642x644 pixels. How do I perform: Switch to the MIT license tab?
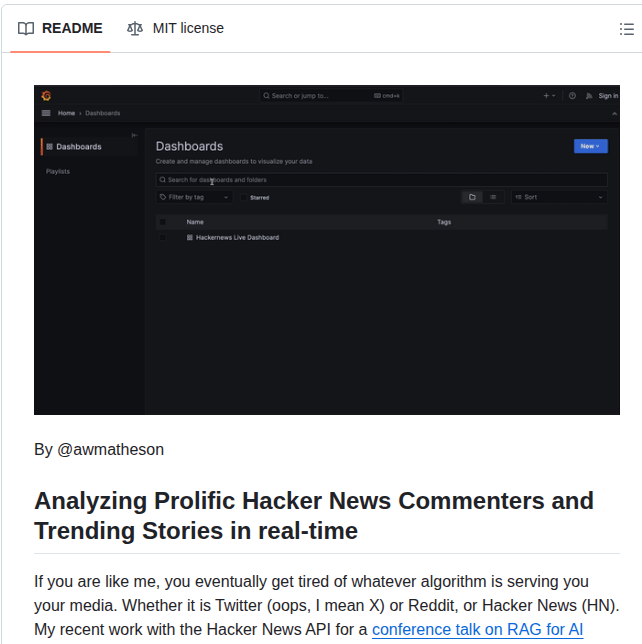[x=175, y=28]
